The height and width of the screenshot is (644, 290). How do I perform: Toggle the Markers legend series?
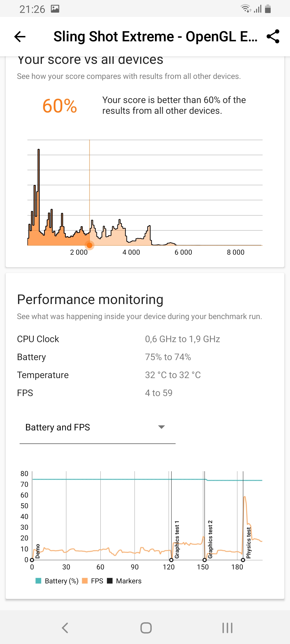(124, 581)
